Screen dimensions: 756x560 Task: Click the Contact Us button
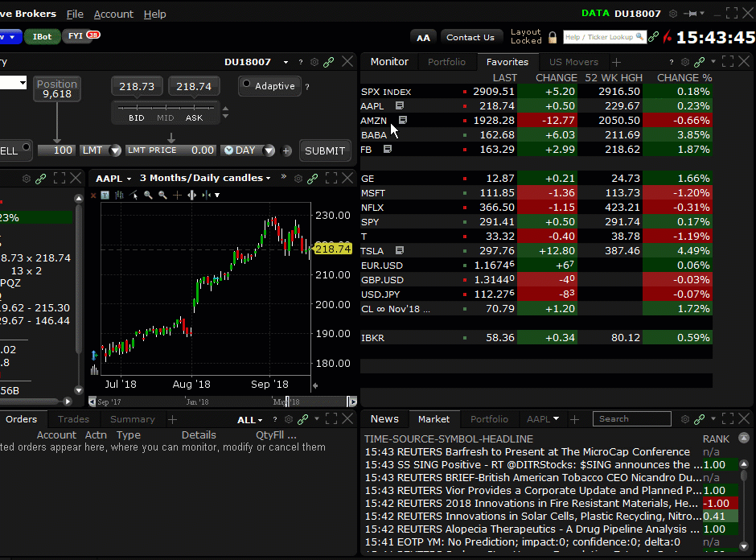point(470,37)
